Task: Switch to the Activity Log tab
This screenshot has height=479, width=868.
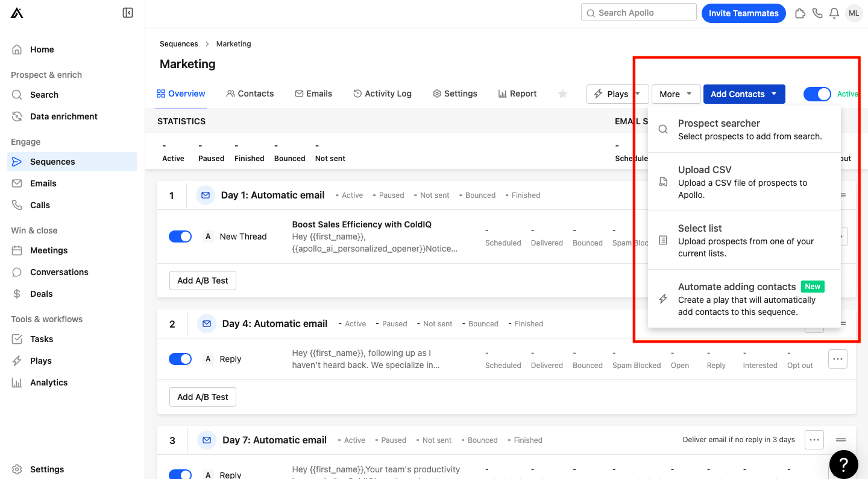Action: pyautogui.click(x=382, y=94)
